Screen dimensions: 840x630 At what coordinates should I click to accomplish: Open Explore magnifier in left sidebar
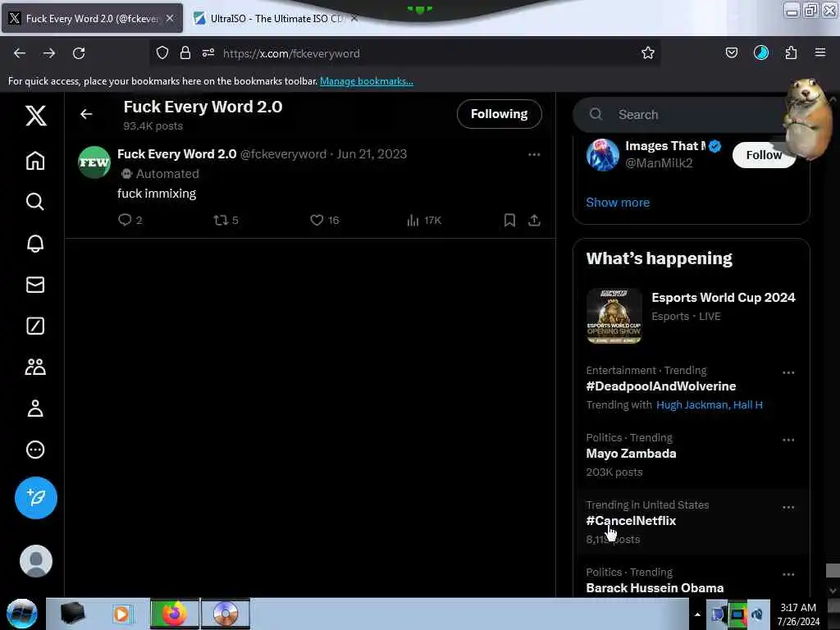click(x=35, y=202)
